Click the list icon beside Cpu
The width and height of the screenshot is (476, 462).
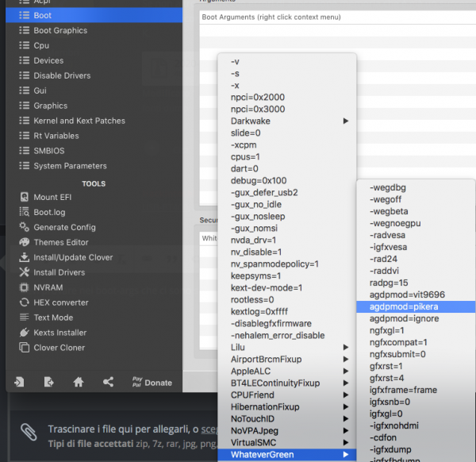pos(25,45)
